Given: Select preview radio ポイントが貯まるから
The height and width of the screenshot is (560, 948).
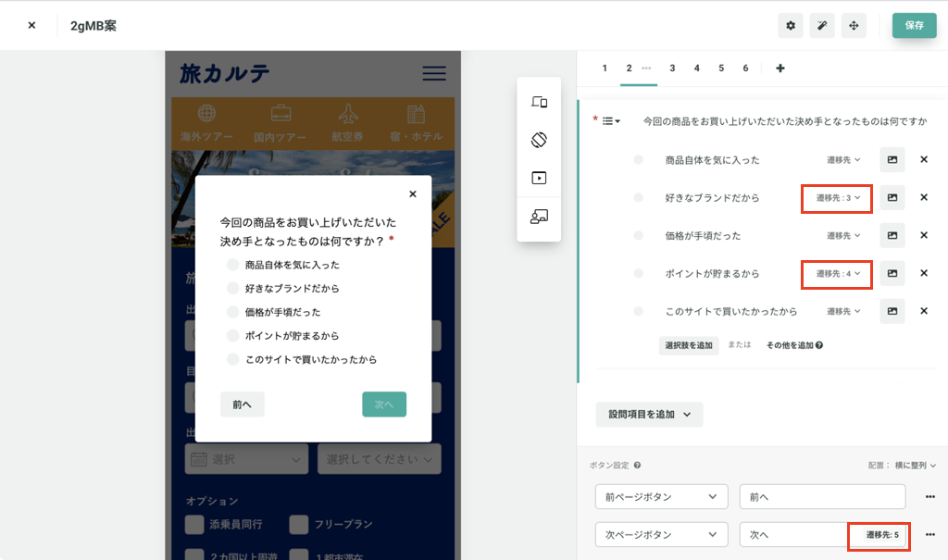Looking at the screenshot, I should (232, 336).
